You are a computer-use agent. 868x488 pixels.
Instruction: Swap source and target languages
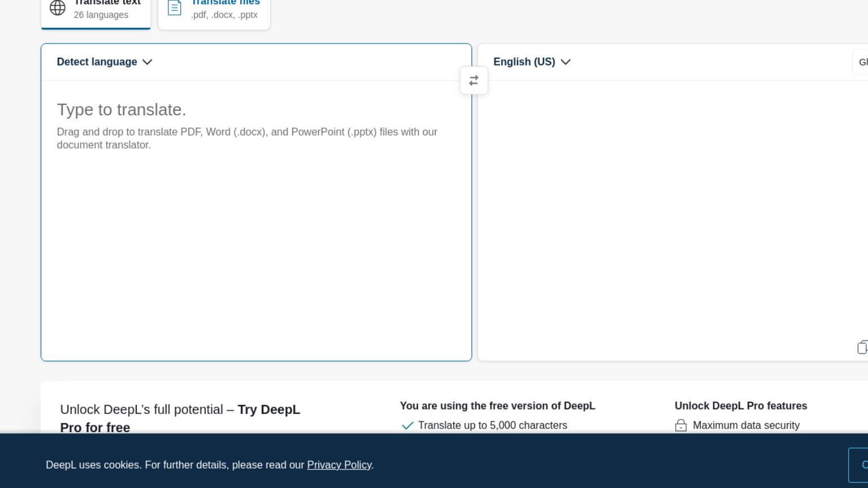pos(474,80)
